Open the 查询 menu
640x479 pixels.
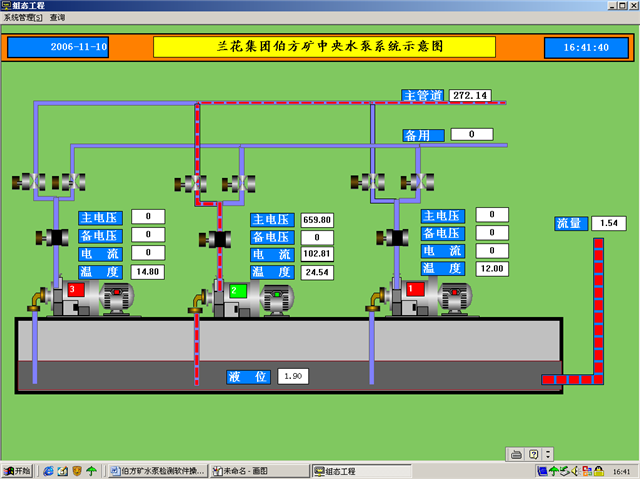(57, 18)
